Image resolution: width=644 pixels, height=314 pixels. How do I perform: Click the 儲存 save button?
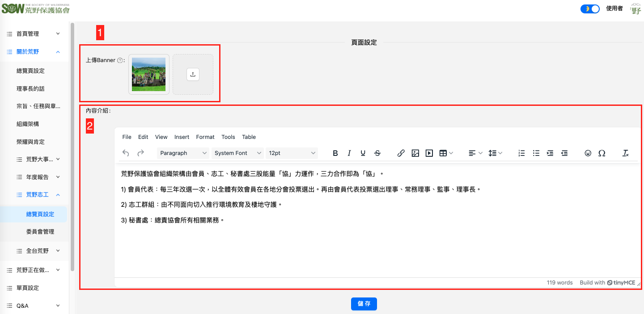point(364,304)
